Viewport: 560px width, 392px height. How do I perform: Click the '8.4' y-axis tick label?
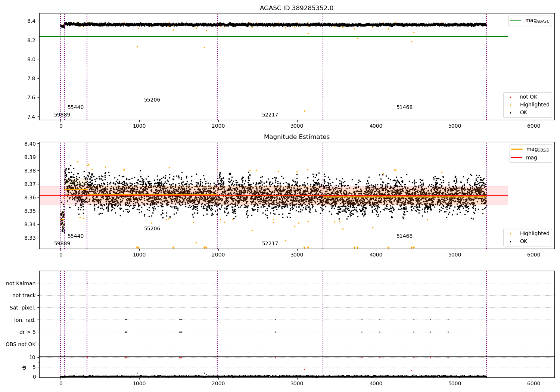(x=31, y=21)
